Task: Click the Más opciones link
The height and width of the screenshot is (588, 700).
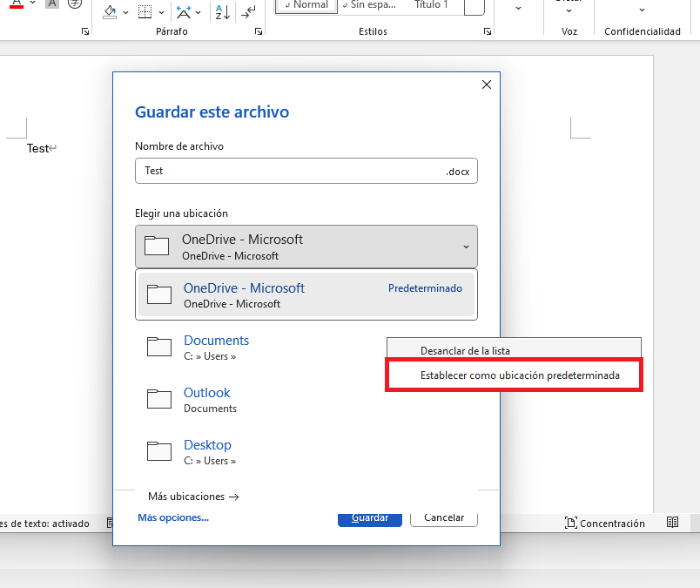Action: coord(173,517)
